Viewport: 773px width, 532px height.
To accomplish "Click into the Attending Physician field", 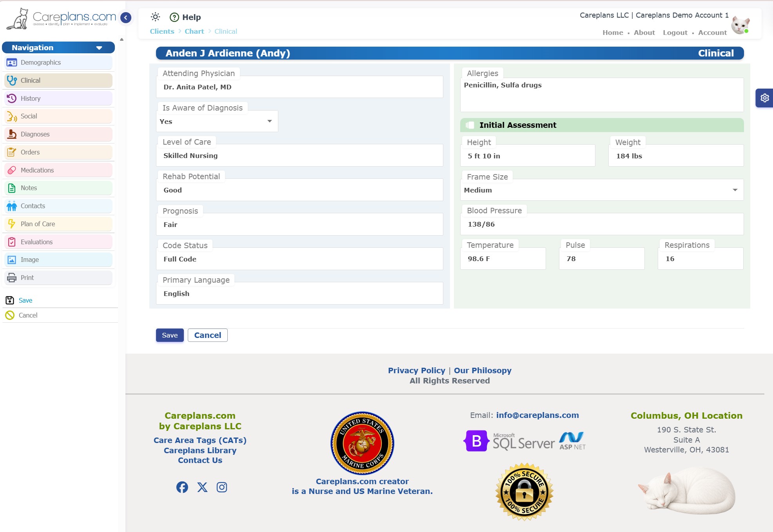I will tap(299, 87).
